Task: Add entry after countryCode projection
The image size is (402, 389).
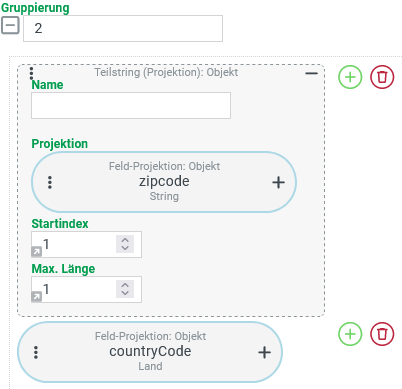Action: coord(350,334)
